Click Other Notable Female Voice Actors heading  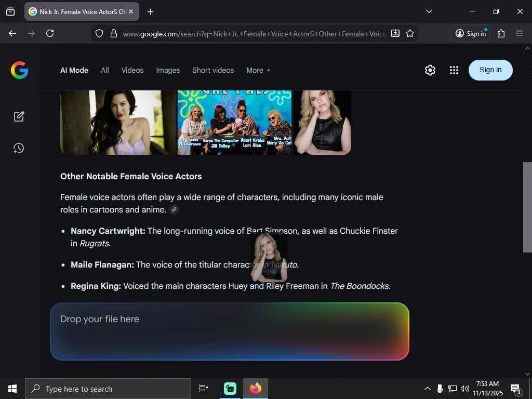click(131, 177)
